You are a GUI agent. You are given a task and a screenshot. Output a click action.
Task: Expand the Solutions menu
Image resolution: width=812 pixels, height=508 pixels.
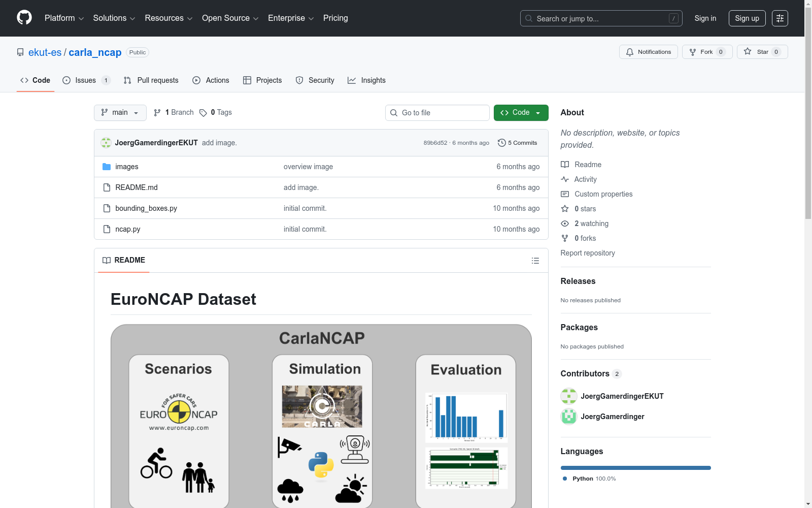114,18
